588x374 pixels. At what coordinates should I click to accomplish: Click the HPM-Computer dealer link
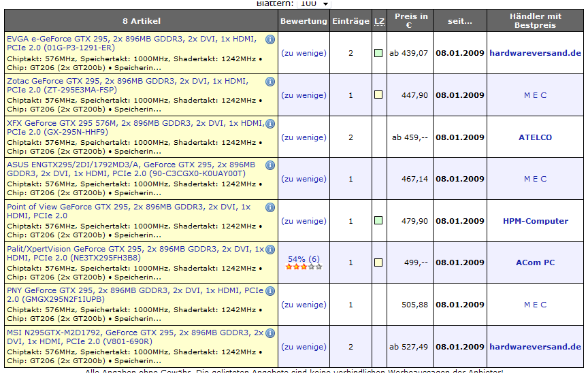pyautogui.click(x=535, y=221)
